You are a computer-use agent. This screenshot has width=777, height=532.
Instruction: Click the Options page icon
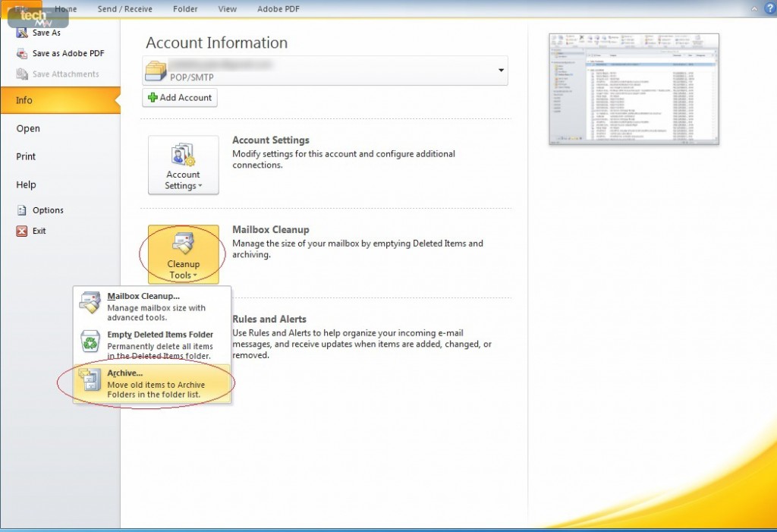click(22, 210)
